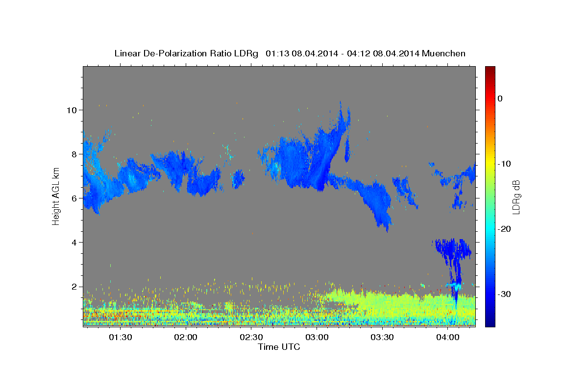Click the colorbar tick label -30
Screen dimensions: 588x392
504,294
